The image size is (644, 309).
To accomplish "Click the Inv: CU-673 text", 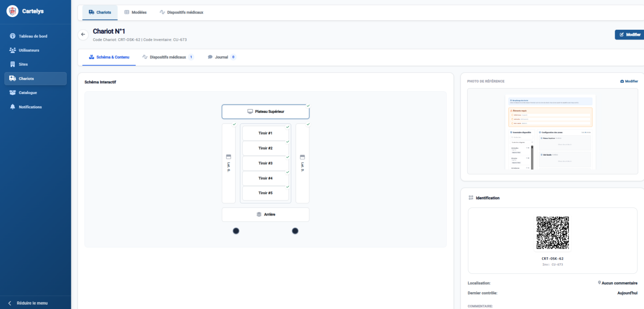I will 553,265.
